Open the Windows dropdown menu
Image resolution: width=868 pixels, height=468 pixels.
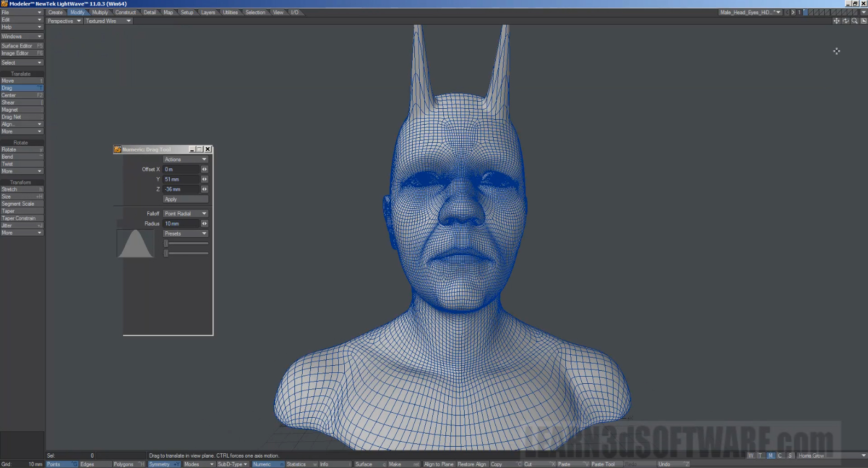pyautogui.click(x=22, y=37)
